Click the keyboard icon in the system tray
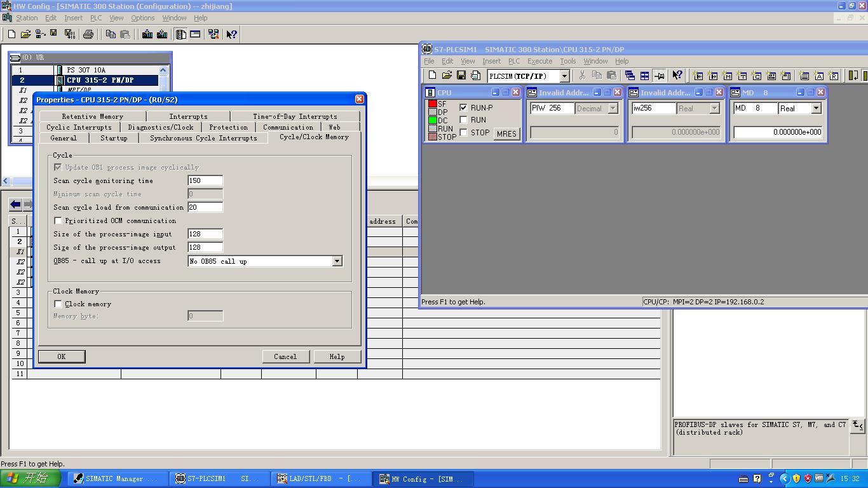This screenshot has width=868, height=488. click(743, 478)
